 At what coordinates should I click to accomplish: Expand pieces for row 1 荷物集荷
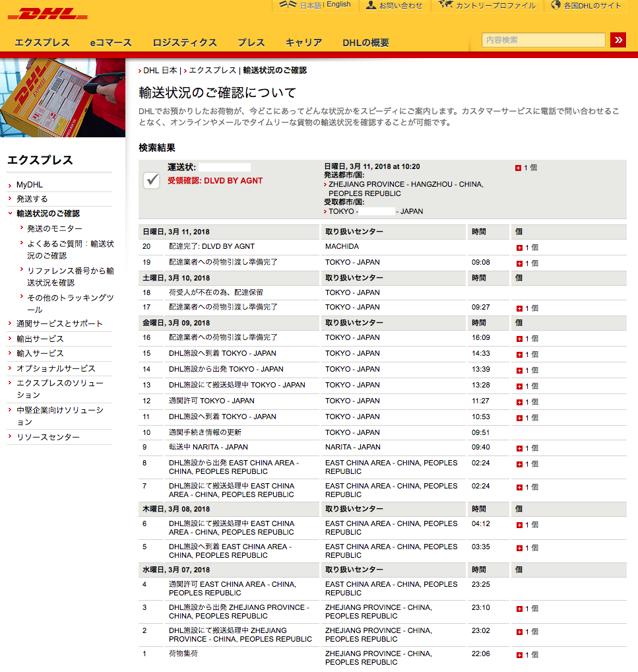[x=519, y=655]
